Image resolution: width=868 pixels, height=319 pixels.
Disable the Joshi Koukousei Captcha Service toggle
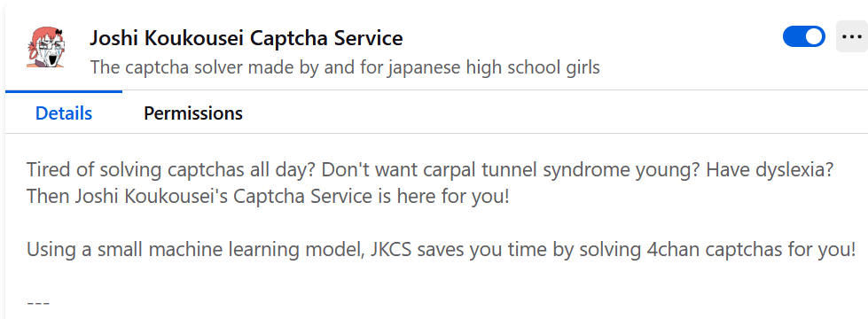(804, 37)
